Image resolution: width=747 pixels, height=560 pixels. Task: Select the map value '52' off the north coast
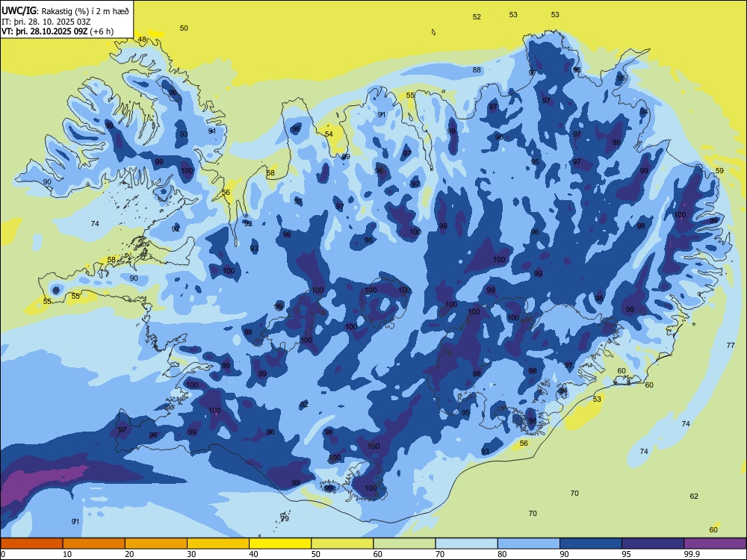477,16
